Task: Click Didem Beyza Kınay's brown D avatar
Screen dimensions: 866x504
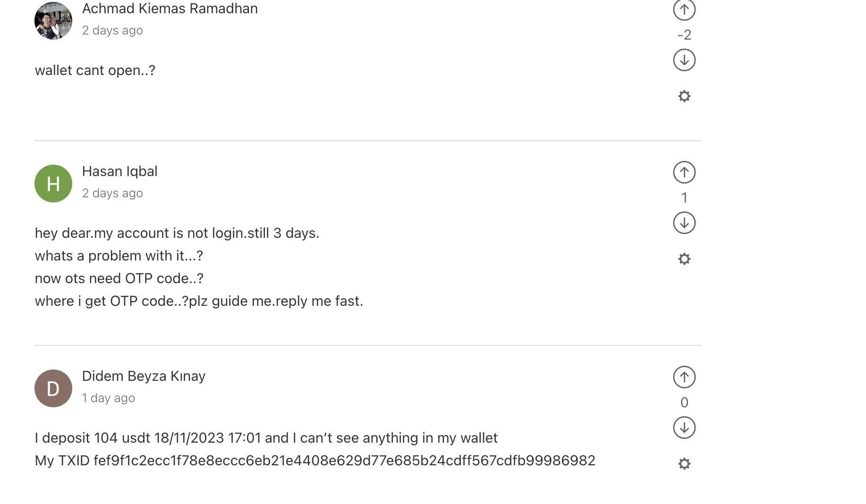Action: [53, 388]
